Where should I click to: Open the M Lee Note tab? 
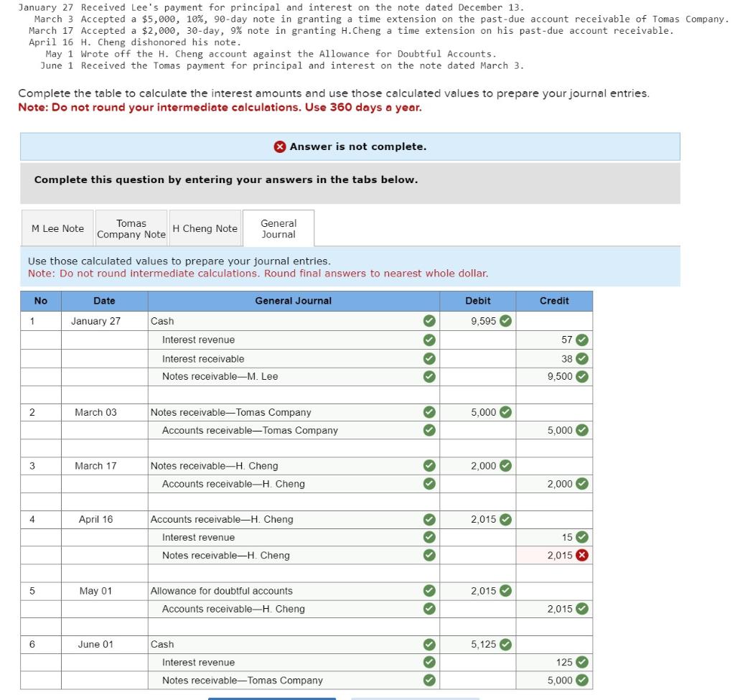(x=57, y=228)
